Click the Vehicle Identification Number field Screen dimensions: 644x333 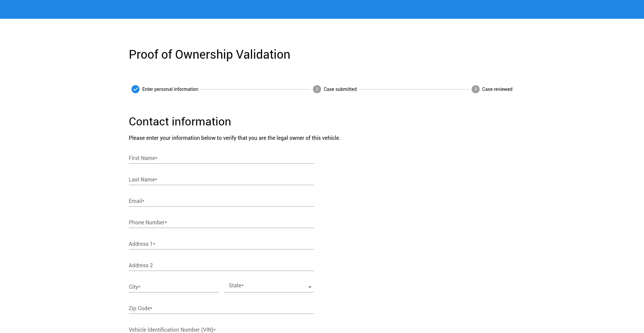click(221, 329)
